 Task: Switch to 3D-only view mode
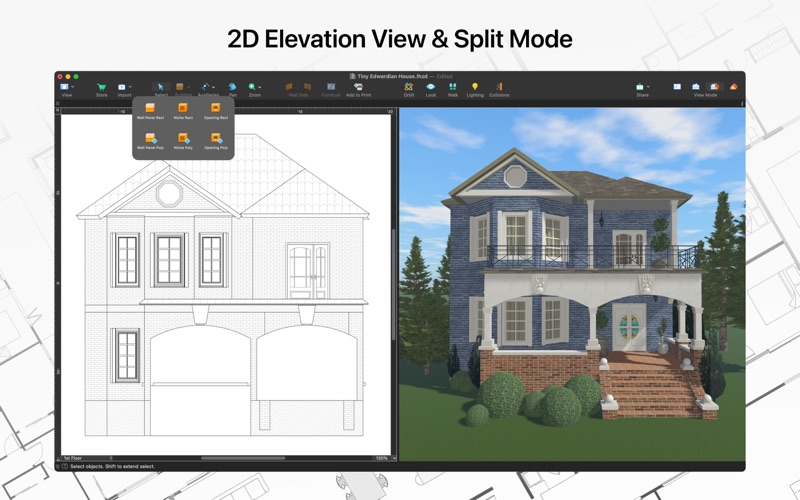(x=734, y=87)
